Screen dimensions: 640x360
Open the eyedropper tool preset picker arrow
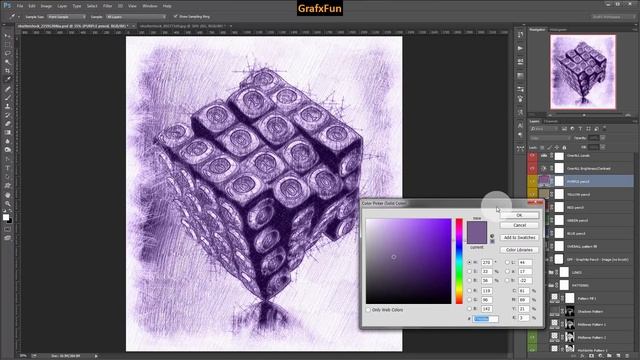point(18,17)
